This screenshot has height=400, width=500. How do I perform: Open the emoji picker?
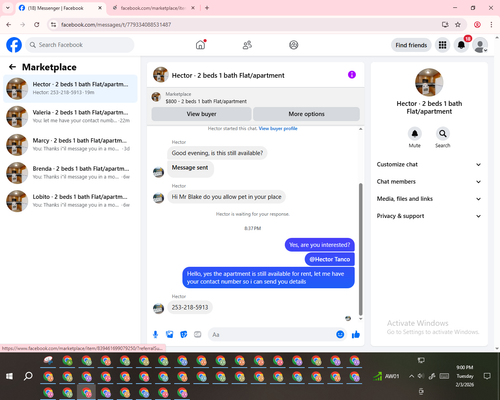coord(340,334)
